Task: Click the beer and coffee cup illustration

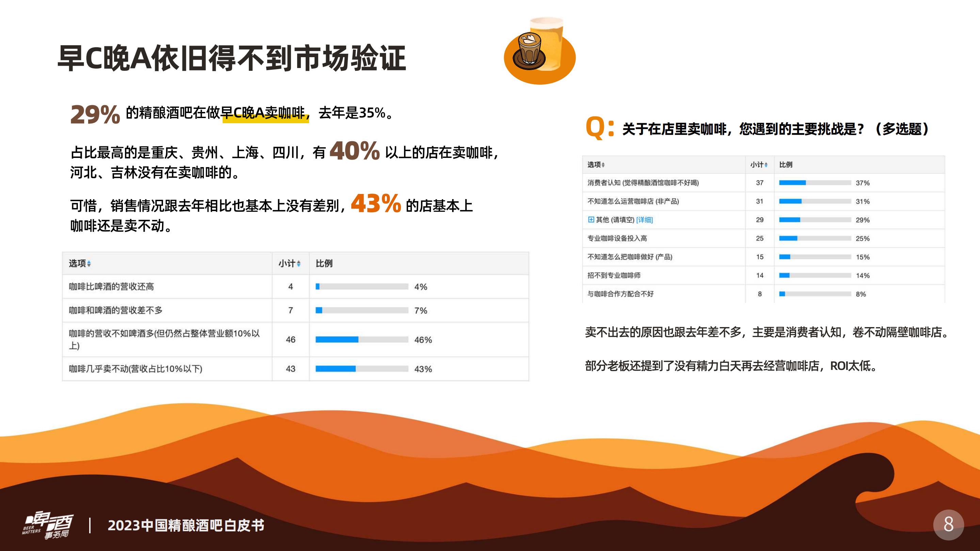Action: click(539, 51)
